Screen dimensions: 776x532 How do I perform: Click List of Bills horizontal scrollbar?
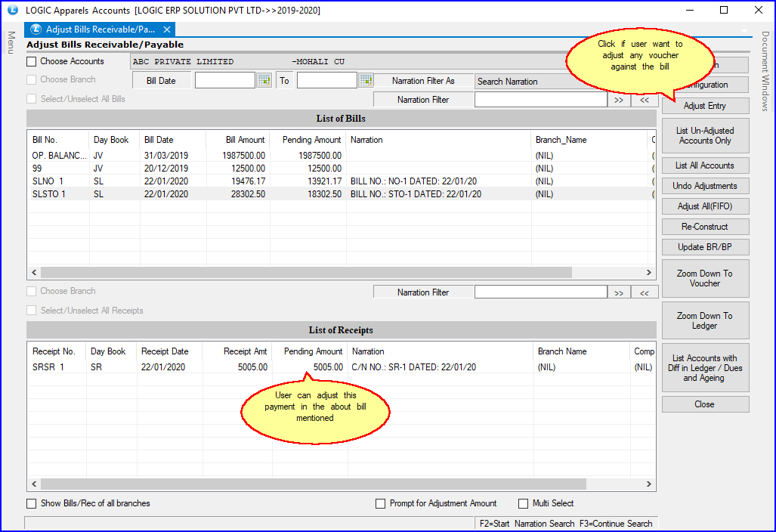click(x=306, y=273)
